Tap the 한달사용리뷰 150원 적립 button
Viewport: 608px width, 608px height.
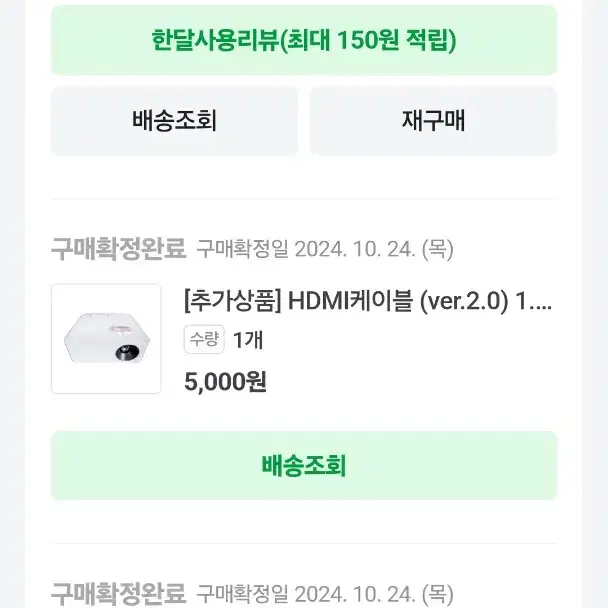304,40
